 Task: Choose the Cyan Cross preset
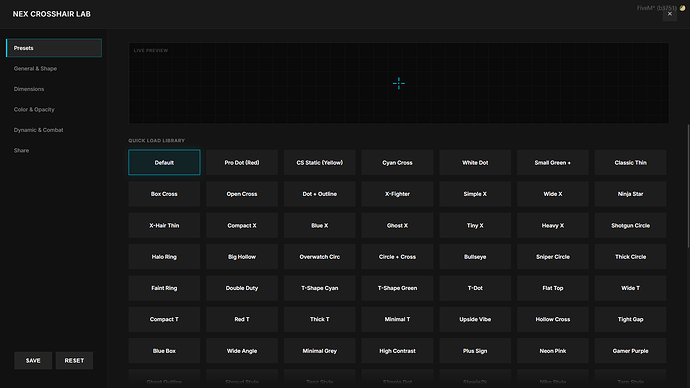point(397,162)
